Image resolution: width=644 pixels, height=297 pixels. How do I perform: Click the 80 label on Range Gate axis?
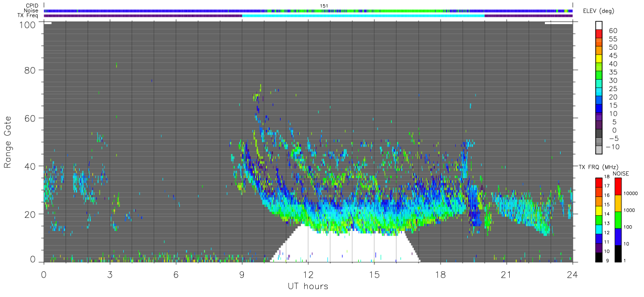pos(29,70)
